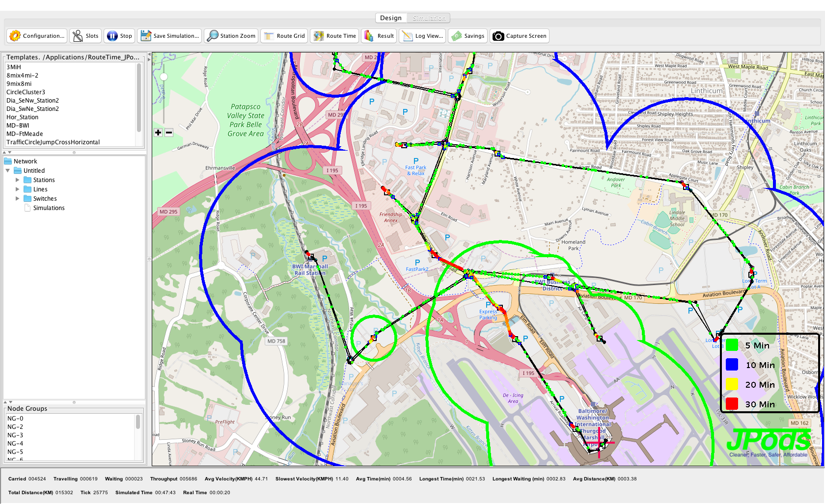Open the Result chart icon

point(369,36)
